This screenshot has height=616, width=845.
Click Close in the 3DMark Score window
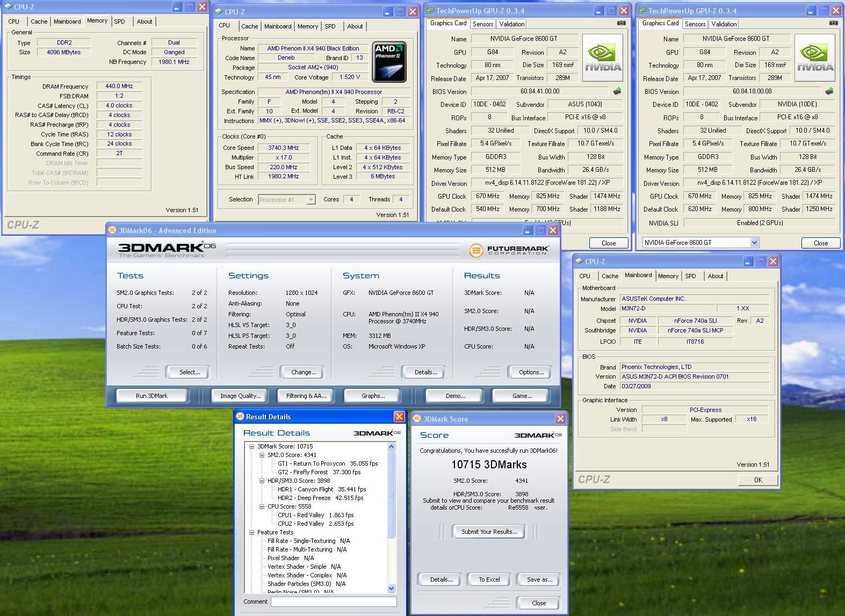pos(539,603)
